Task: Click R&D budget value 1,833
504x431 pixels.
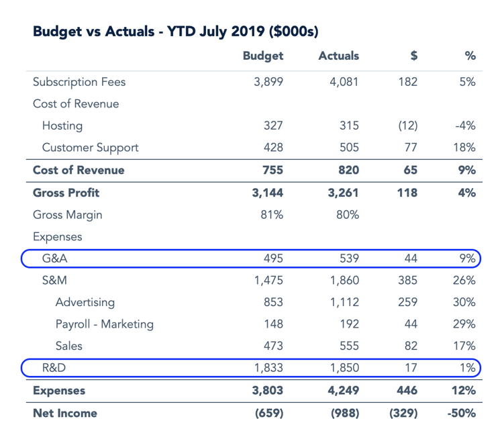Action: [x=268, y=368]
